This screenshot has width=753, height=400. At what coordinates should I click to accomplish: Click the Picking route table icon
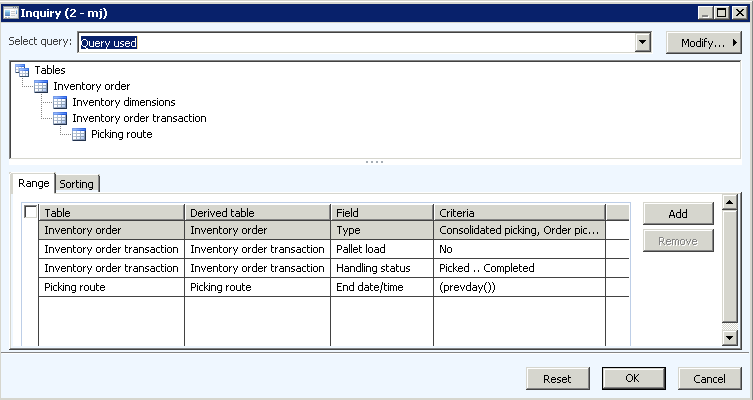pos(79,134)
